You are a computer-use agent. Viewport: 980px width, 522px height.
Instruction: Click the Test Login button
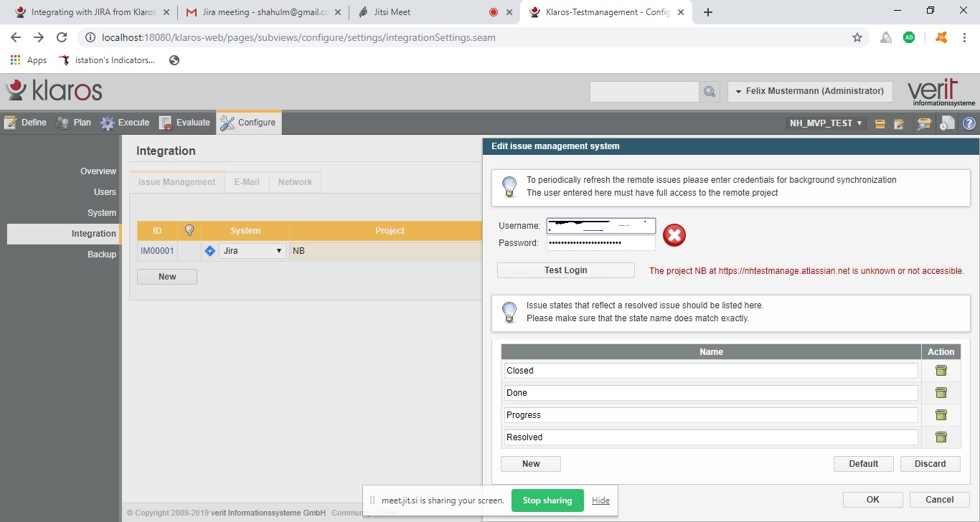click(565, 270)
